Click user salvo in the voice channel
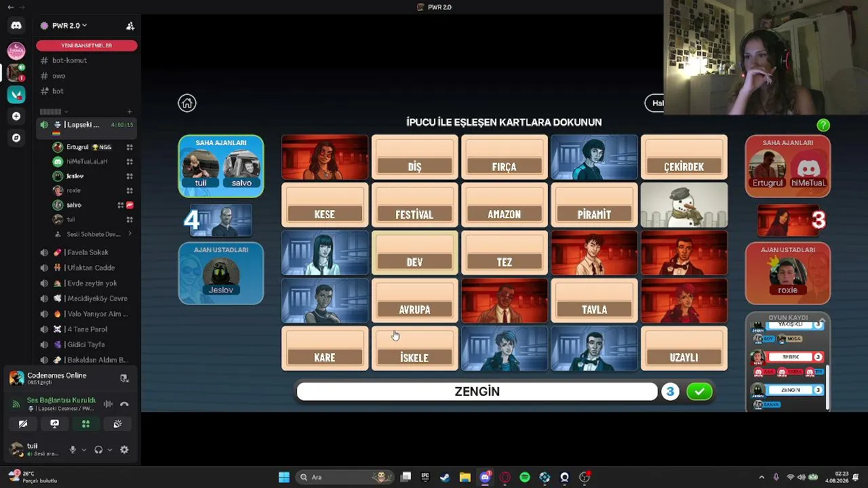 coord(94,205)
